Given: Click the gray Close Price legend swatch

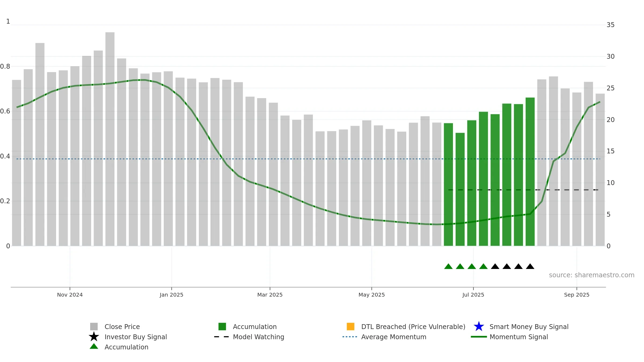Looking at the screenshot, I should (x=94, y=327).
